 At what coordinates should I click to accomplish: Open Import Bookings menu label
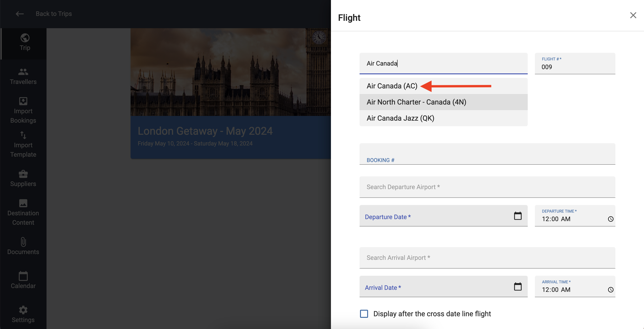point(23,116)
